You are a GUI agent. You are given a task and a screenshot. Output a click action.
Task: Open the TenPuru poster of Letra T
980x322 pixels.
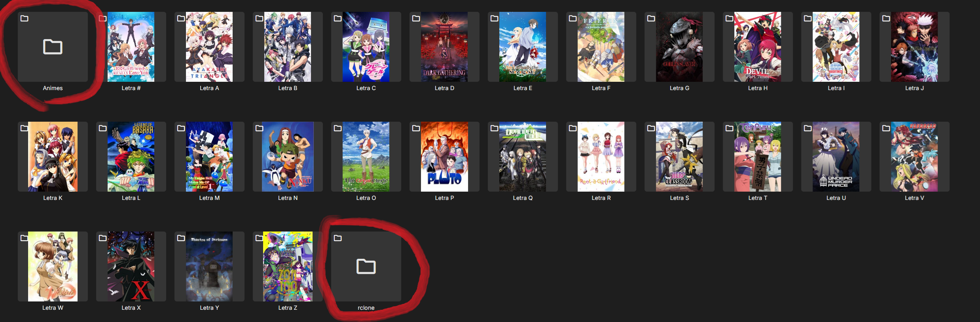tap(758, 156)
